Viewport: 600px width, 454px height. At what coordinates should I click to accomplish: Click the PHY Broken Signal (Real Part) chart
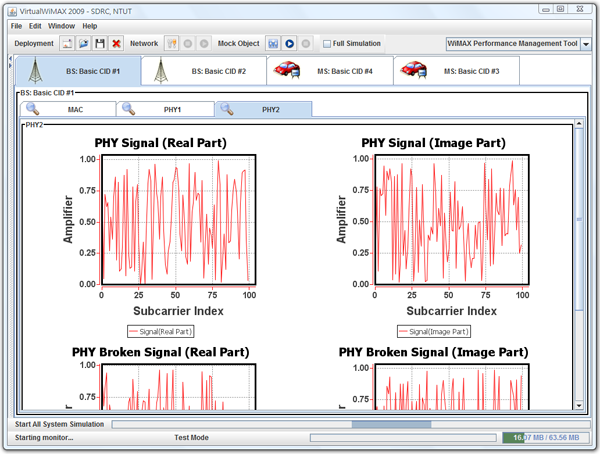click(179, 387)
